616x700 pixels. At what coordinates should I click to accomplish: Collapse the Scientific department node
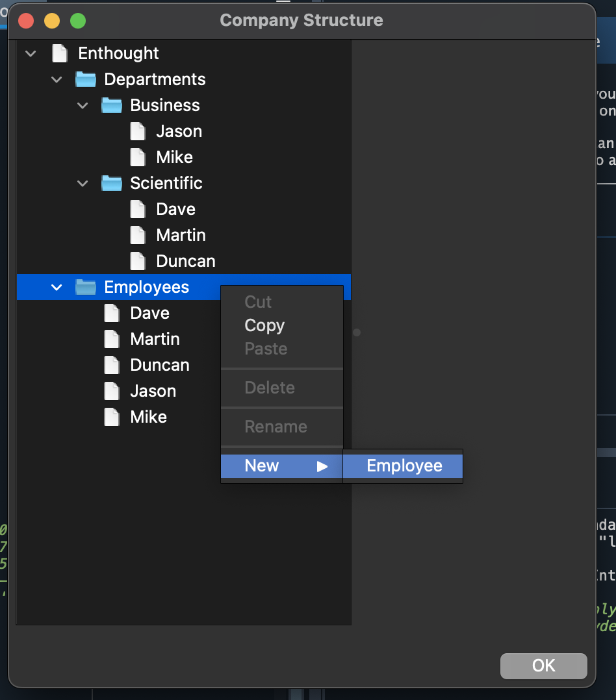82,182
